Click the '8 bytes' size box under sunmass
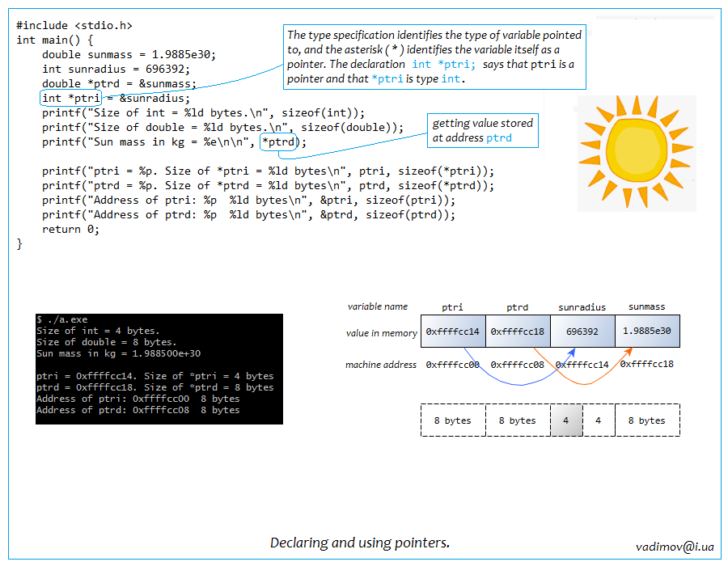 click(647, 420)
